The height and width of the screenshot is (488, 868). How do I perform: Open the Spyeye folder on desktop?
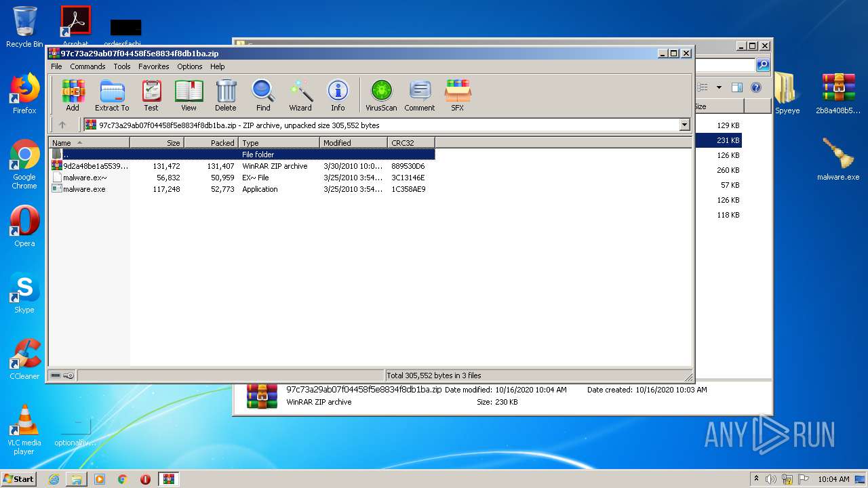pyautogui.click(x=787, y=94)
